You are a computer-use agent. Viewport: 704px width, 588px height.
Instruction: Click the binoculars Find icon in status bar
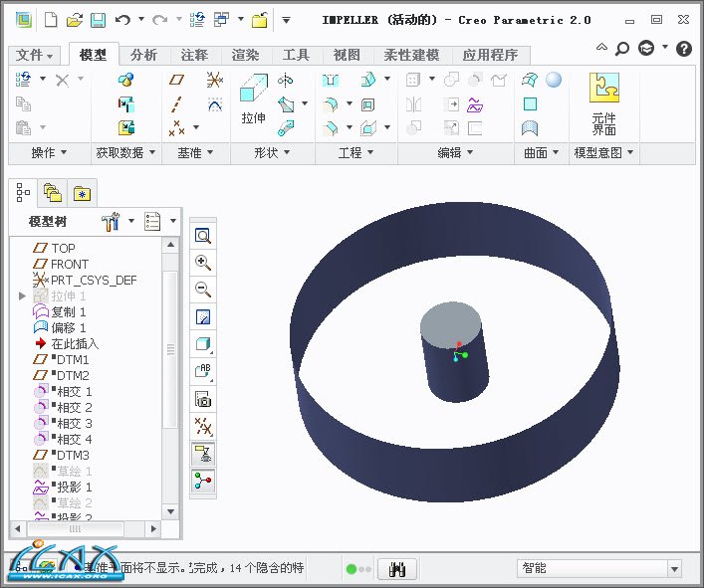point(398,569)
